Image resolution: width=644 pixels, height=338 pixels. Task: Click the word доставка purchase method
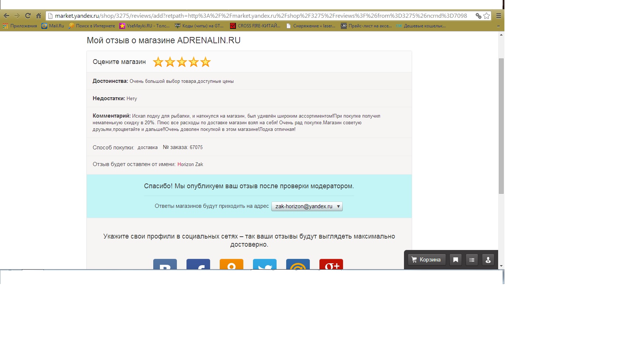[148, 148]
